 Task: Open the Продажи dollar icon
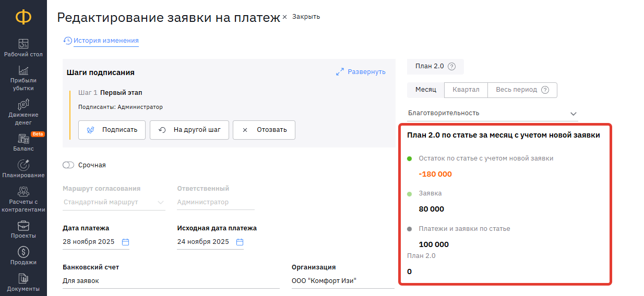point(23,252)
